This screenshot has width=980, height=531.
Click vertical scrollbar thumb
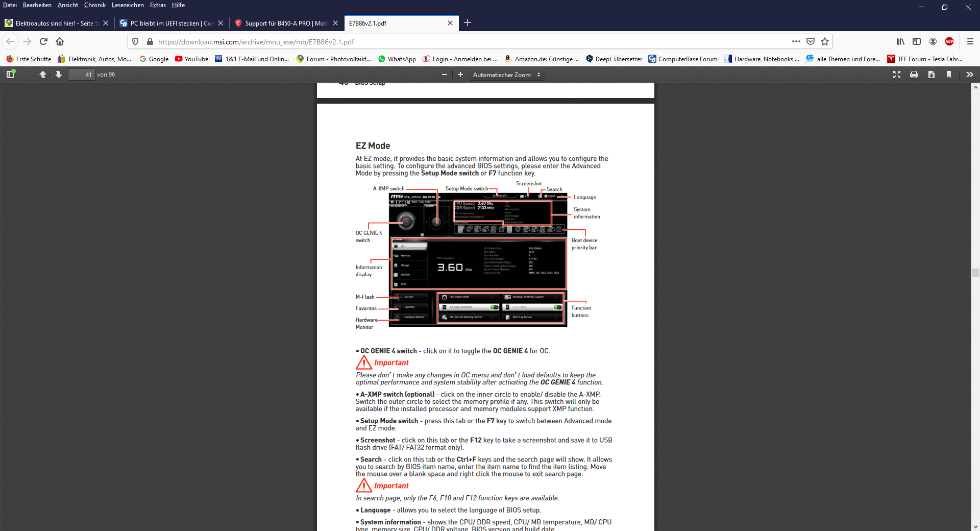(x=975, y=273)
